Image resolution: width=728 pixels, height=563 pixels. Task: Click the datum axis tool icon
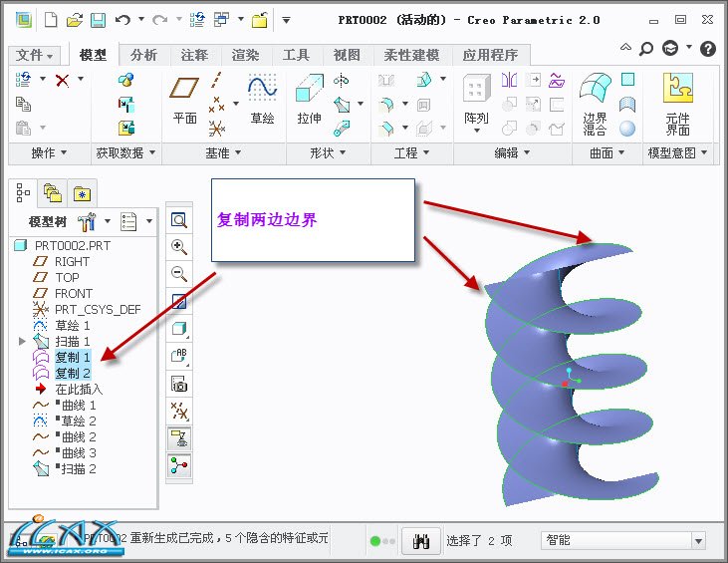click(x=216, y=80)
